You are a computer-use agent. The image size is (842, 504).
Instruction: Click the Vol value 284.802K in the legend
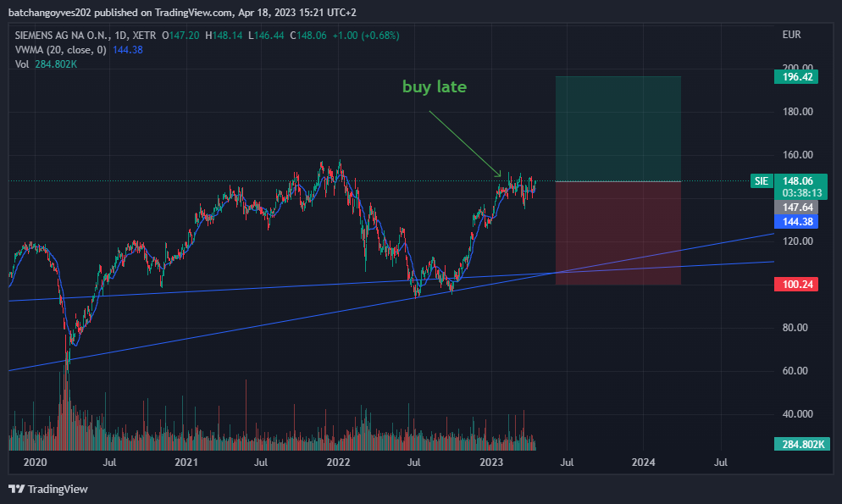coord(56,64)
